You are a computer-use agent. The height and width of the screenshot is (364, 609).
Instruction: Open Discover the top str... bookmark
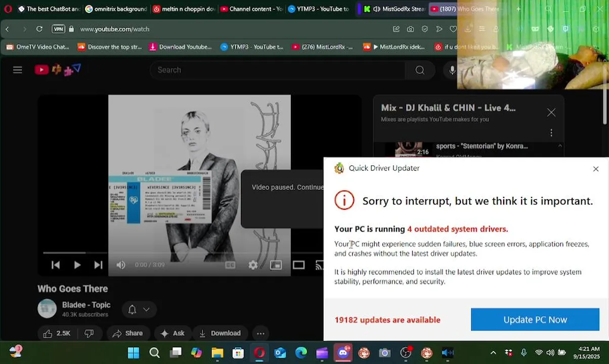[110, 47]
